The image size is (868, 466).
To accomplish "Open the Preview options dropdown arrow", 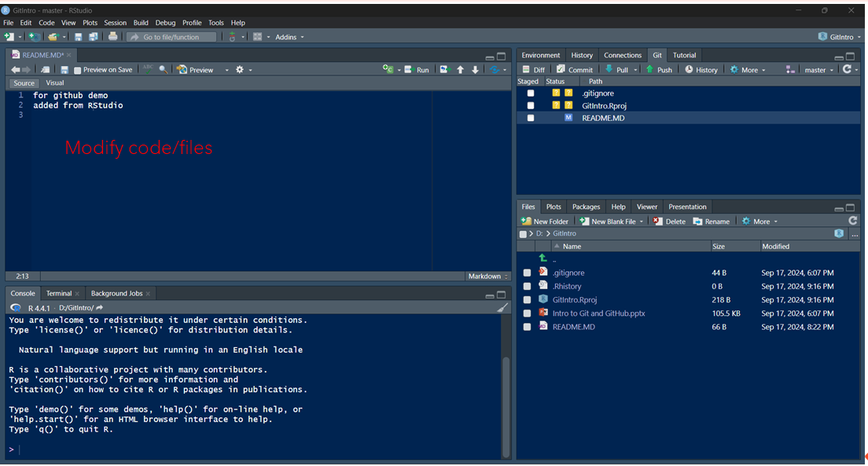I will pos(226,70).
